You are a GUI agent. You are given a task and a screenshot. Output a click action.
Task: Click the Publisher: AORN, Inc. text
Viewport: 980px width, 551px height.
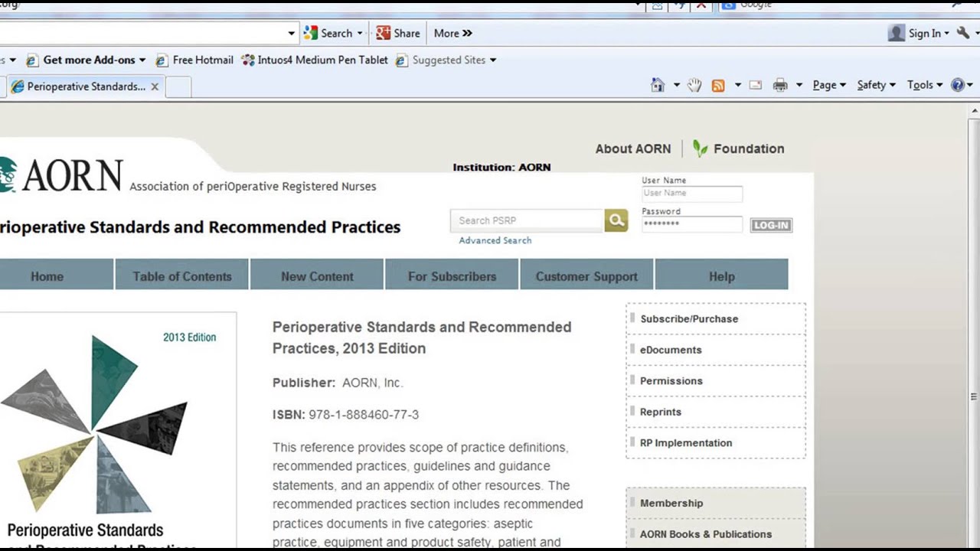pos(338,383)
